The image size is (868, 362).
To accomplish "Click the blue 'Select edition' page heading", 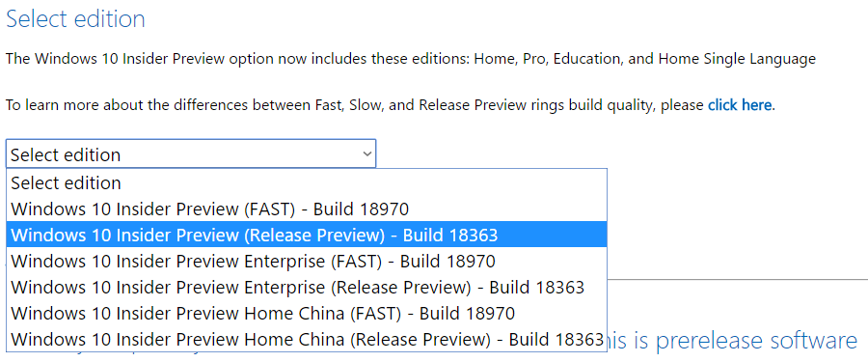I will point(75,19).
